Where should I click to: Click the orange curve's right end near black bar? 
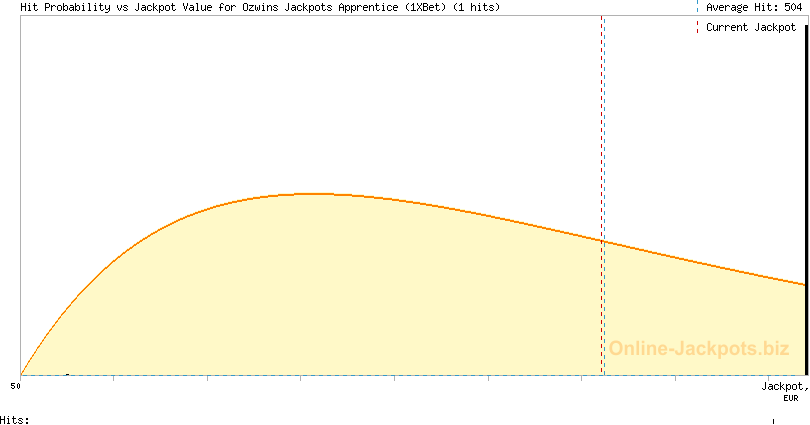(802, 284)
